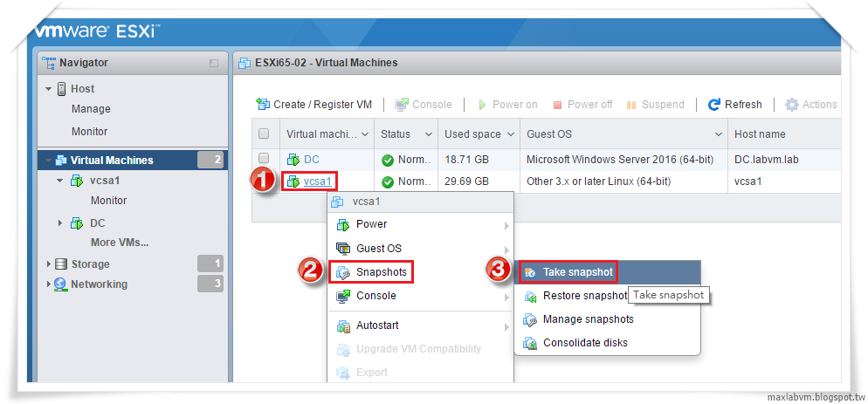Click the Manage snapshots wrench icon
The height and width of the screenshot is (404, 868).
tap(531, 320)
